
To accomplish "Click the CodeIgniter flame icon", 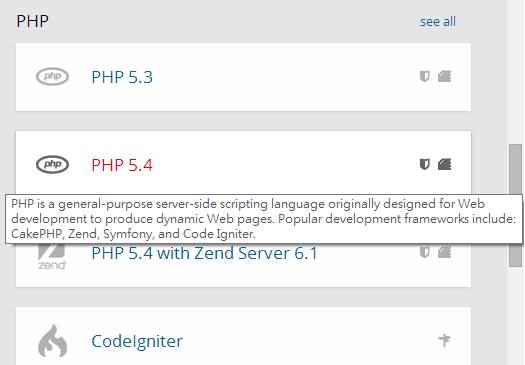I will (x=52, y=341).
